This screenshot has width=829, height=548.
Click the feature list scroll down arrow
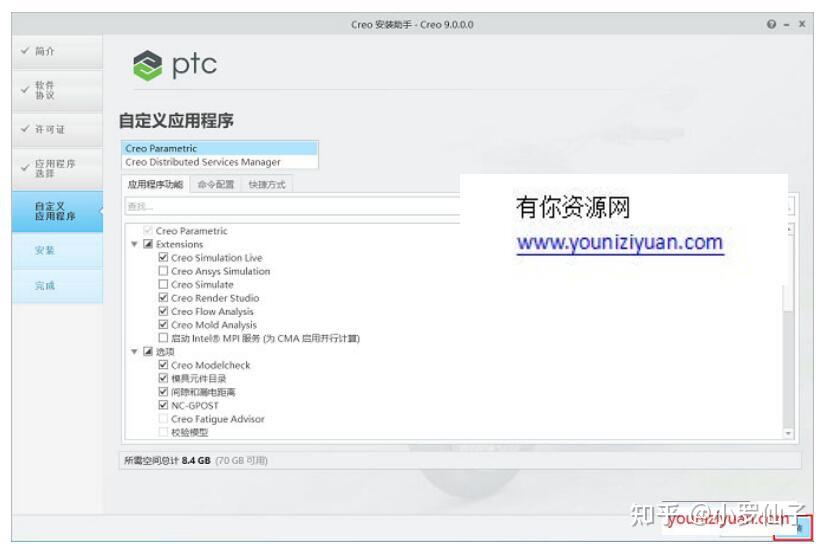(788, 433)
